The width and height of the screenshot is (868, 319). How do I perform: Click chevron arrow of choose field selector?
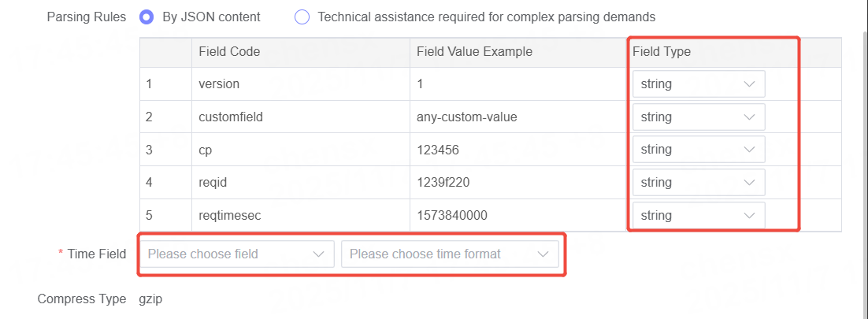tap(318, 254)
